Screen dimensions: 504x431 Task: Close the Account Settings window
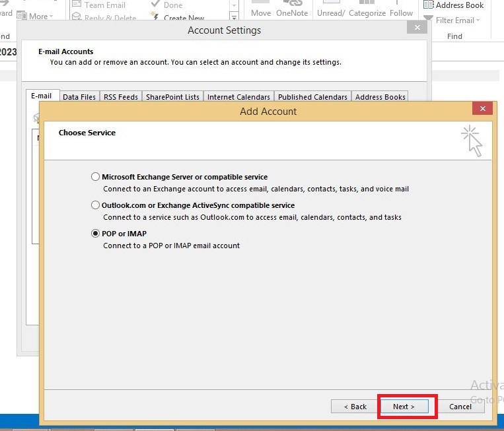(x=417, y=27)
